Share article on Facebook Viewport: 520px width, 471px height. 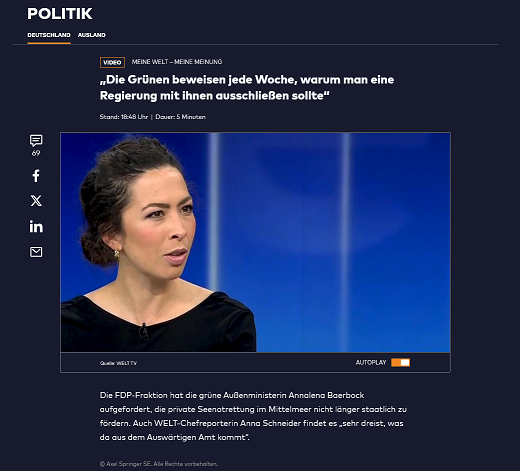36,176
